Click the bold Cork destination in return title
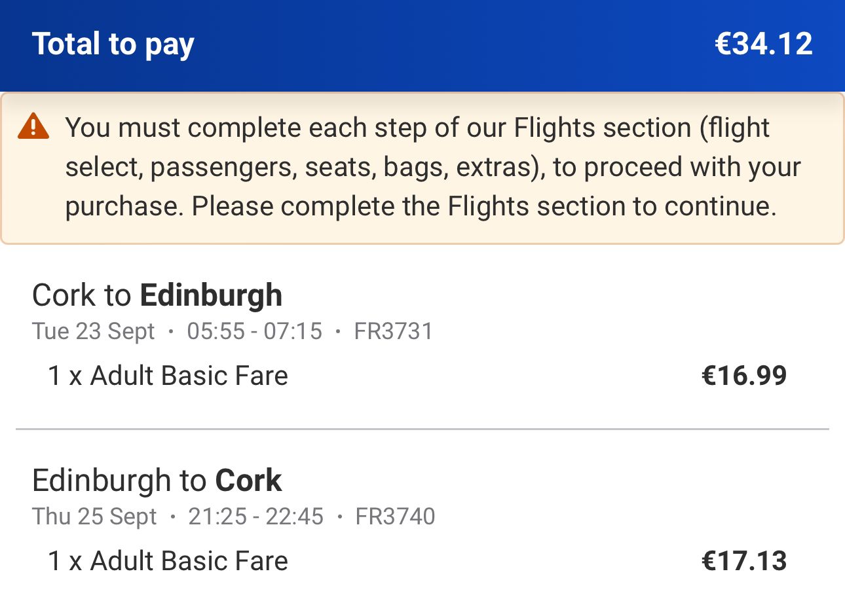 pos(249,480)
